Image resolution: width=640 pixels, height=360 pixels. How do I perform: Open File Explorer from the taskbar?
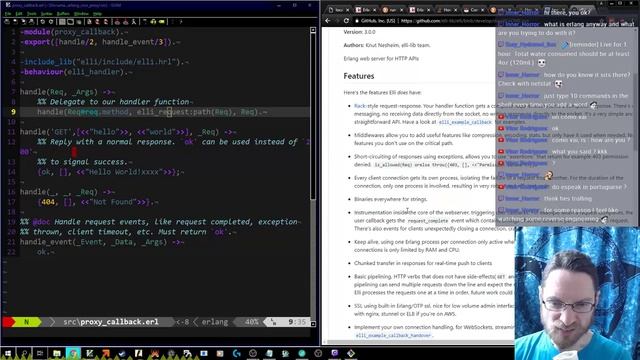click(57, 353)
